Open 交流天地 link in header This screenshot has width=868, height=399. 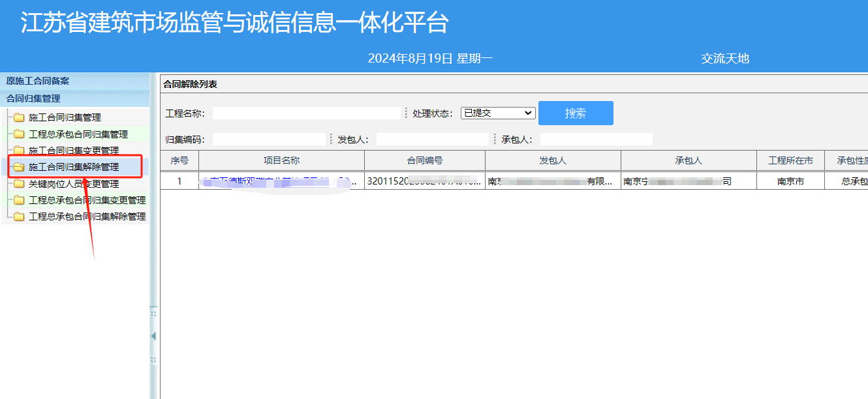(725, 59)
